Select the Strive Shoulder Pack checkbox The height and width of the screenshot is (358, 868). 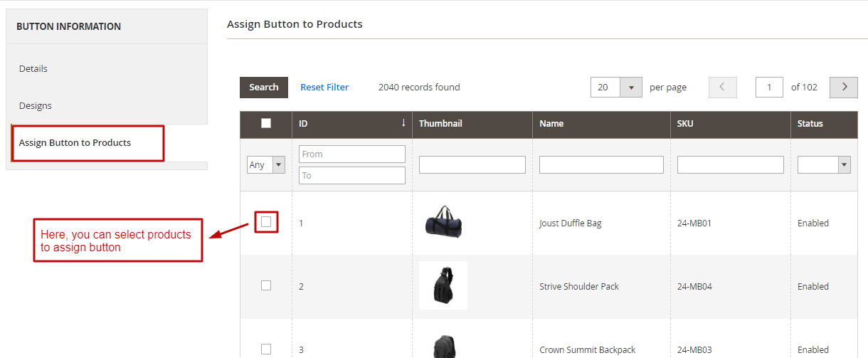[x=266, y=285]
